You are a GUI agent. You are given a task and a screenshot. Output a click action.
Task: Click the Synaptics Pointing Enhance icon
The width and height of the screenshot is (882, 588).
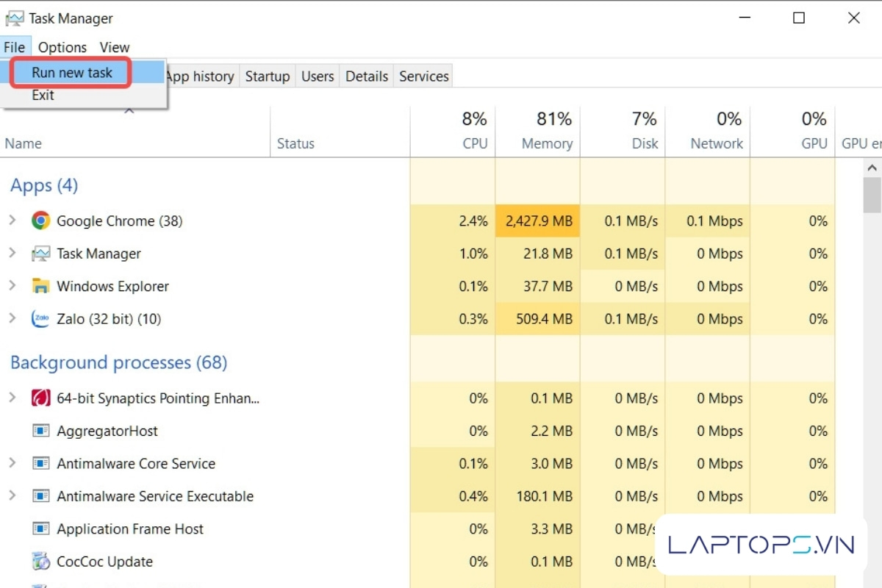(40, 398)
